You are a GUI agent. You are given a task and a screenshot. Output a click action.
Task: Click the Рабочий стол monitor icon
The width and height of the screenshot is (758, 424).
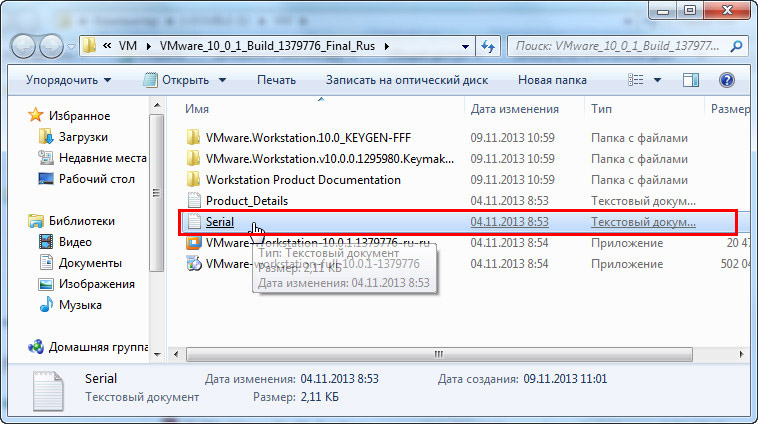click(45, 179)
